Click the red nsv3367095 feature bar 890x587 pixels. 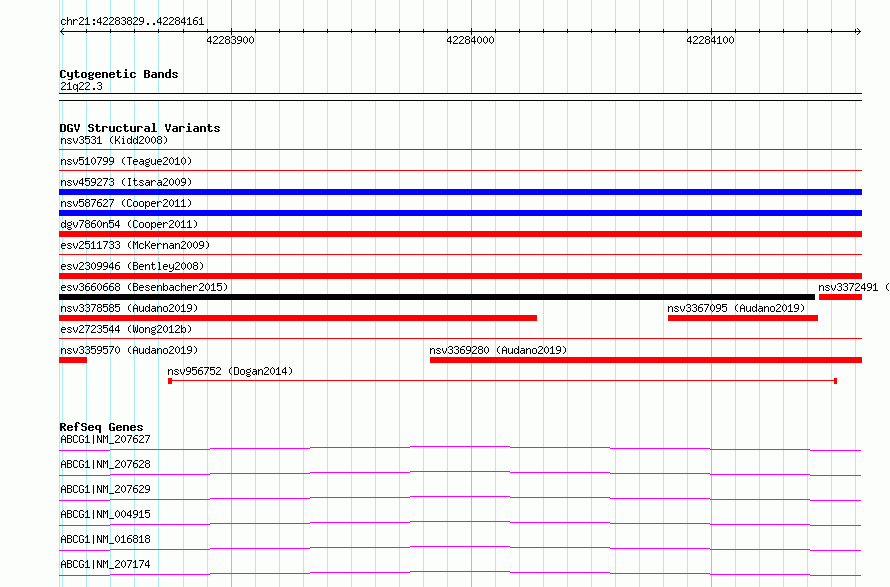pyautogui.click(x=743, y=318)
